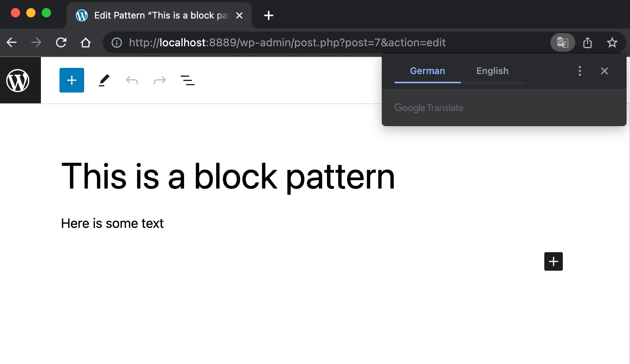Click the Google Translate icon in the address bar
Image resolution: width=630 pixels, height=364 pixels.
point(563,42)
